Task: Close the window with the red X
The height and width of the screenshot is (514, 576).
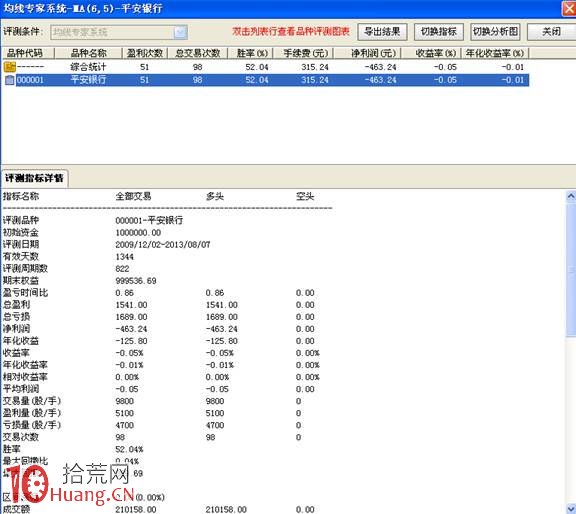Action: point(569,8)
